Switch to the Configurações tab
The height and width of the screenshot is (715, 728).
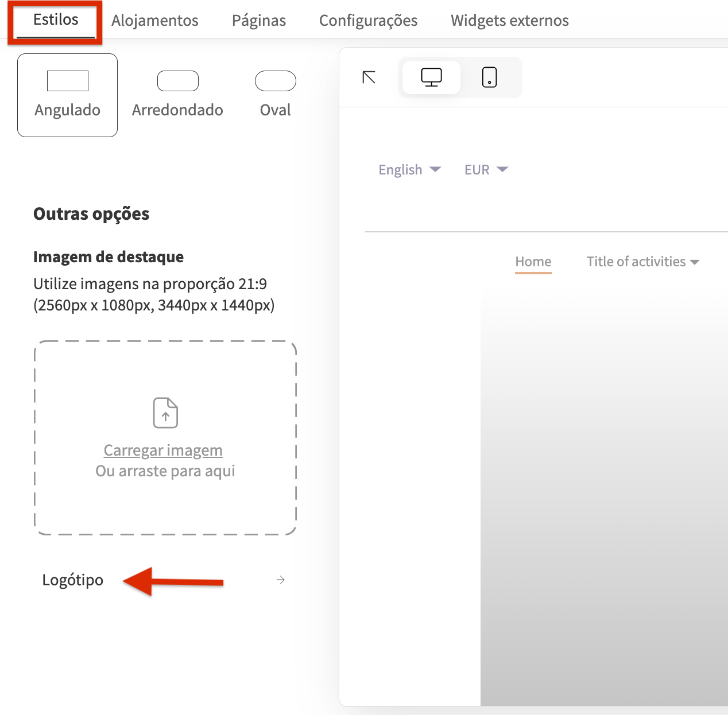point(368,20)
